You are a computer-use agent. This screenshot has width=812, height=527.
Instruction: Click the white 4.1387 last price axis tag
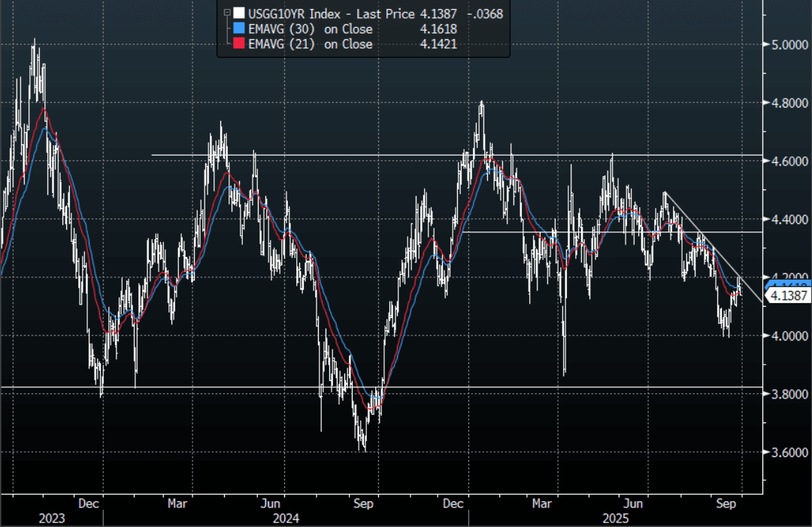point(788,296)
